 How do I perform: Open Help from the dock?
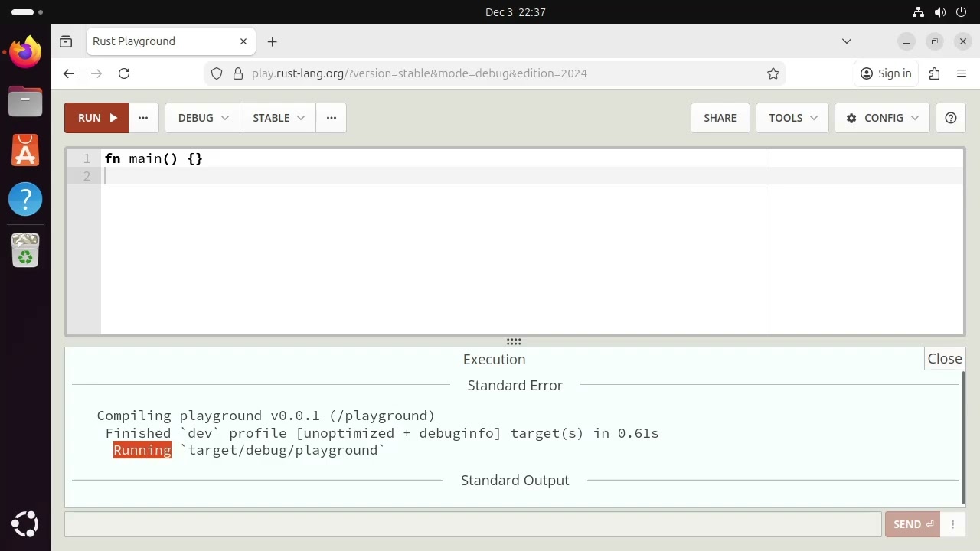coord(25,200)
